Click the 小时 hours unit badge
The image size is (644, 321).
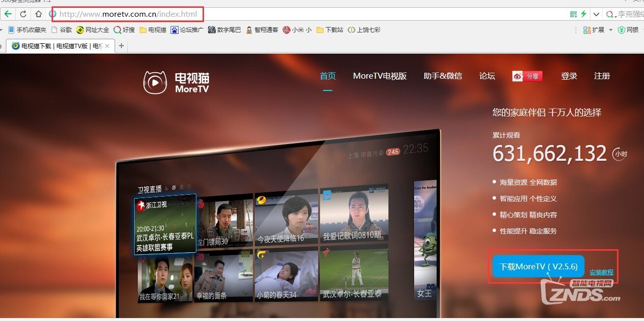620,154
